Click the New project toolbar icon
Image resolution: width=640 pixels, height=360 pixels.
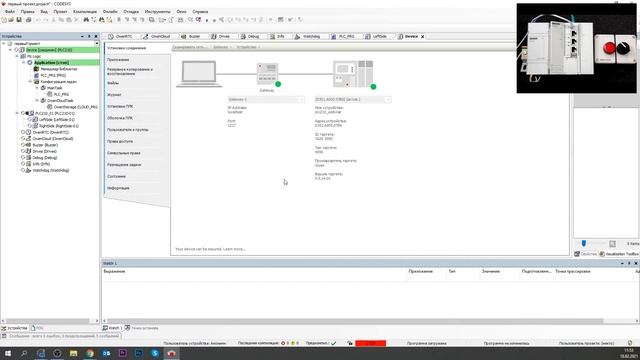pyautogui.click(x=4, y=20)
